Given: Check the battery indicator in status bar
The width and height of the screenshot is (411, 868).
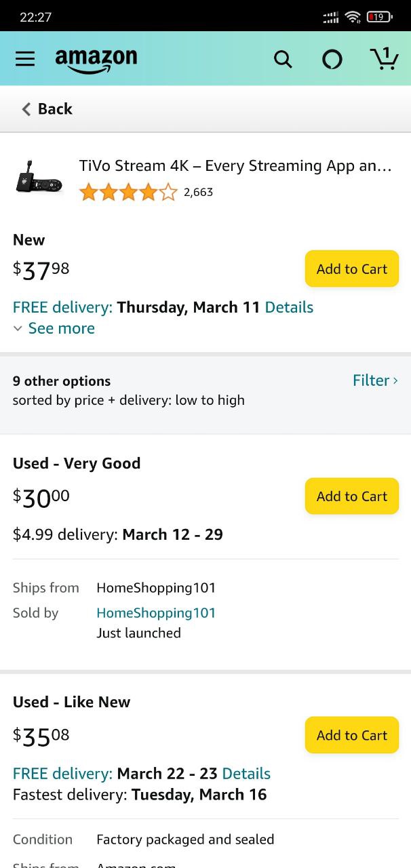Looking at the screenshot, I should point(380,17).
